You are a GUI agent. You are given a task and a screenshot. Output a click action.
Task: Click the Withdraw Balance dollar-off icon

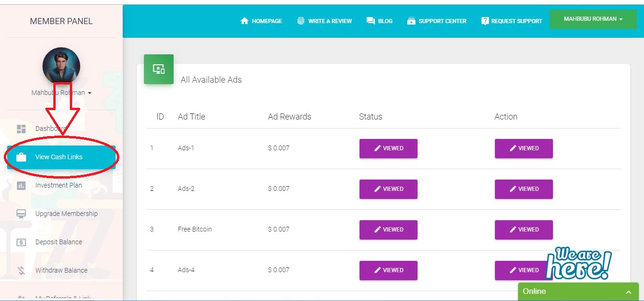click(21, 271)
